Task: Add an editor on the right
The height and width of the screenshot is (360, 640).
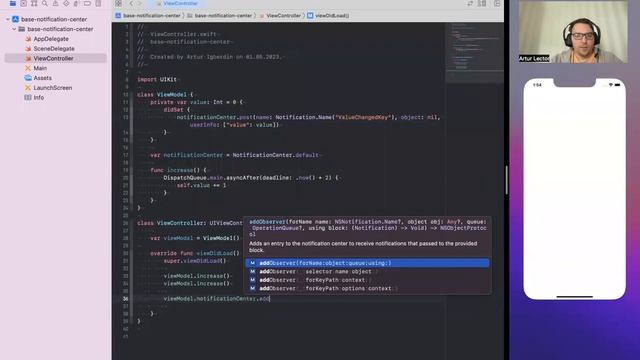Action: coord(497,3)
